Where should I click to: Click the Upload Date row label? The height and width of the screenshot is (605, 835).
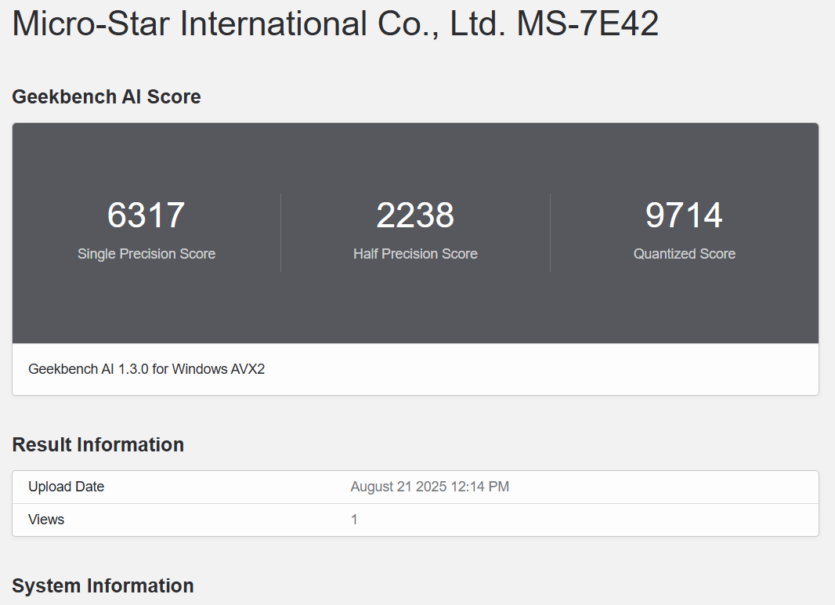66,487
